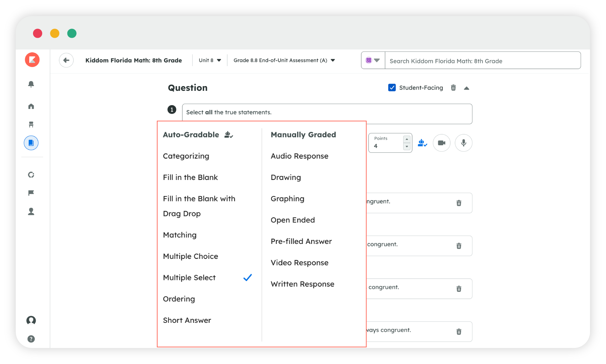Choose Written Response question type
The width and height of the screenshot is (606, 364).
tap(302, 284)
